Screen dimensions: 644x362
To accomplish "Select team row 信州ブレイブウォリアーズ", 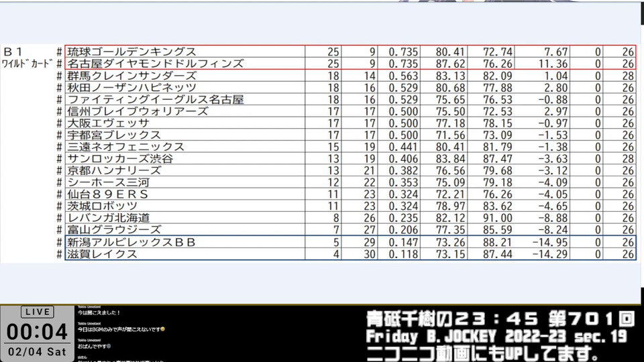I will [350, 111].
